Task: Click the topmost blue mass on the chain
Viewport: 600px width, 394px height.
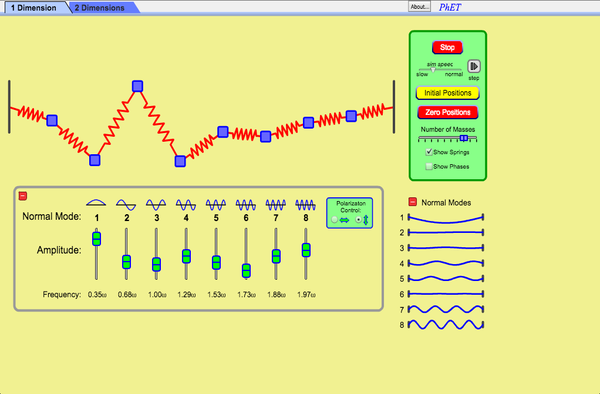Action: tap(137, 86)
